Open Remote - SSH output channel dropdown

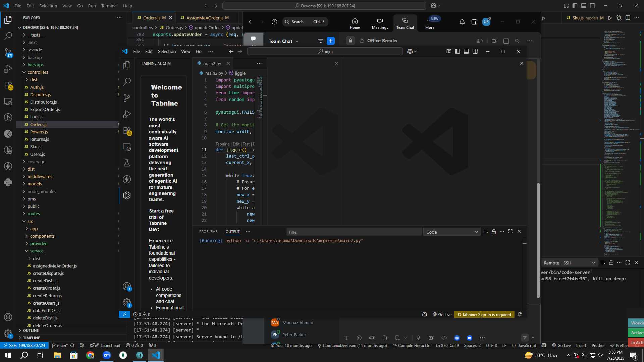[x=569, y=263]
